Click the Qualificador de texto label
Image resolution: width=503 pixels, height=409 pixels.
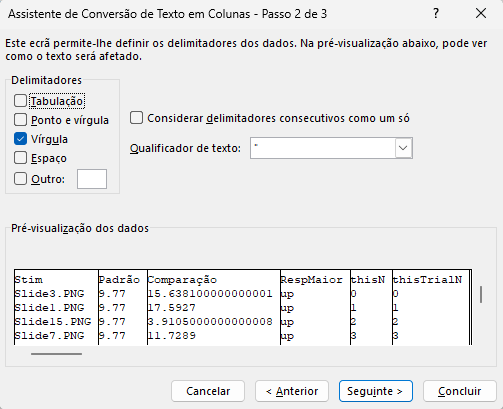(x=185, y=148)
